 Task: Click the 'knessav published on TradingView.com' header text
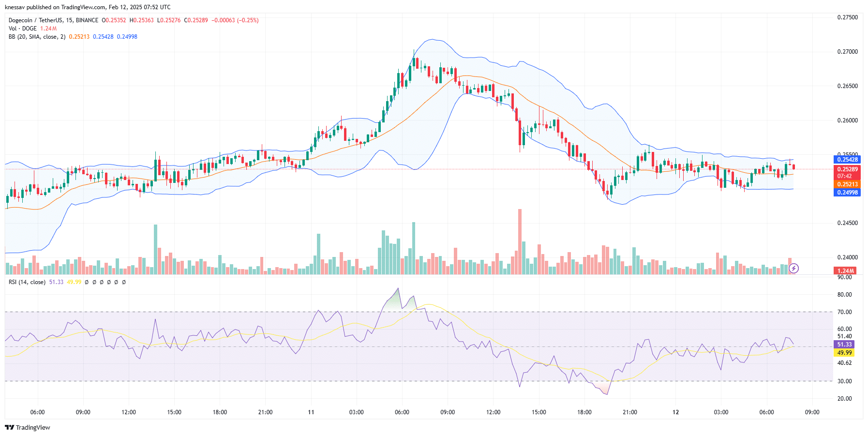coord(55,7)
